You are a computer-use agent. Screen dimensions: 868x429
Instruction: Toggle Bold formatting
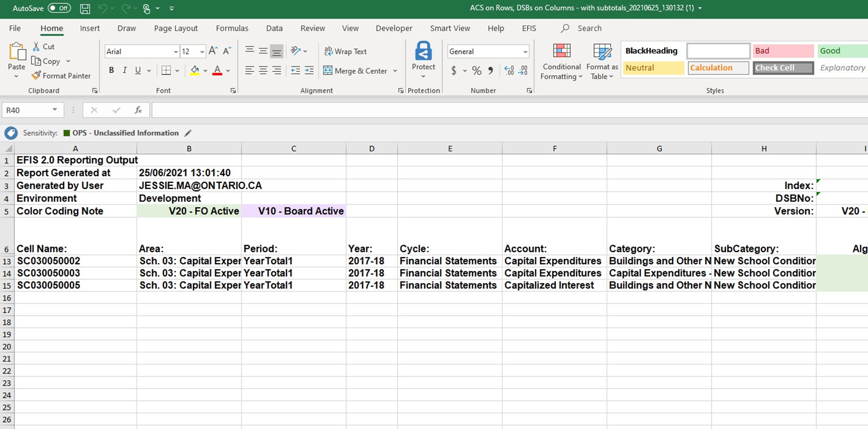pyautogui.click(x=111, y=70)
